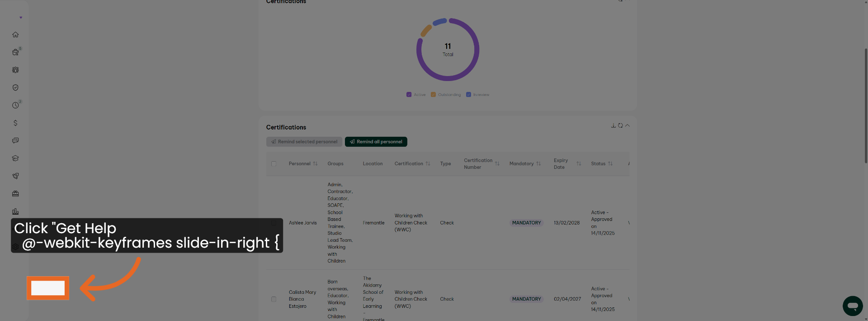This screenshot has width=868, height=321.
Task: Click The Akidamy School location for Calista row
Action: pyautogui.click(x=373, y=299)
